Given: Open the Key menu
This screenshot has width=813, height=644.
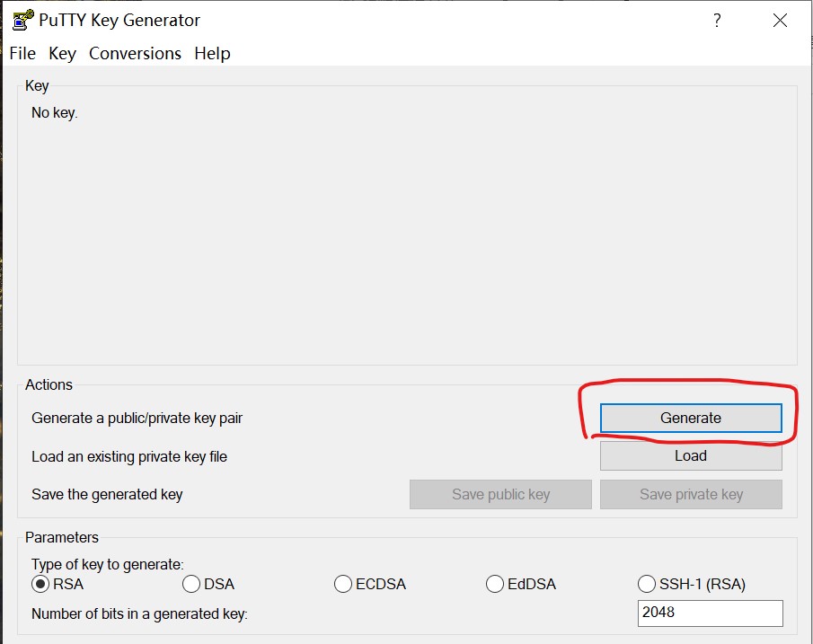Looking at the screenshot, I should click(62, 53).
